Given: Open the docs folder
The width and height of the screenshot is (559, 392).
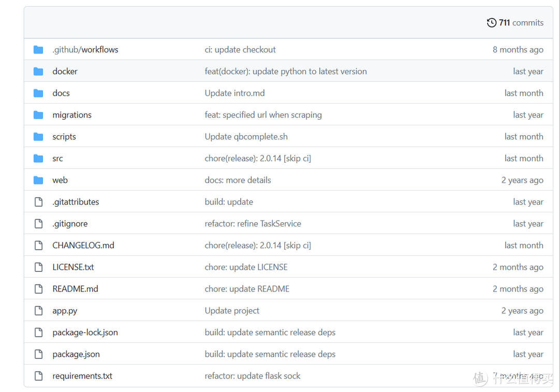Looking at the screenshot, I should (61, 93).
